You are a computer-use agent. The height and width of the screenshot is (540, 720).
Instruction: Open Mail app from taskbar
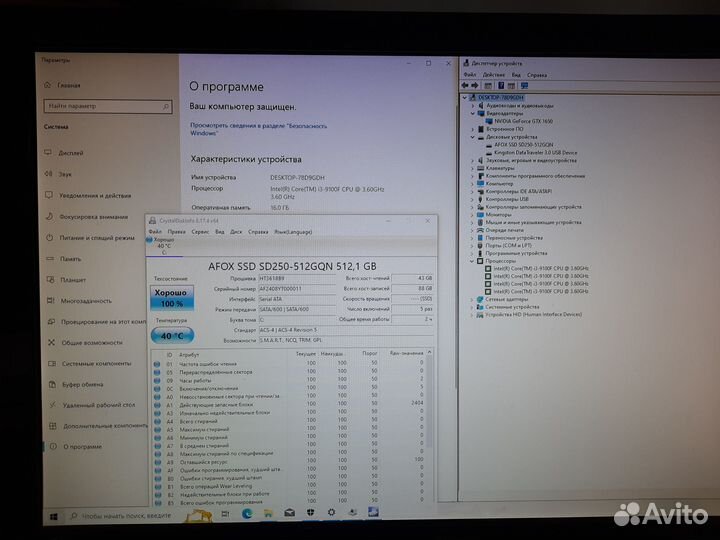pos(289,513)
